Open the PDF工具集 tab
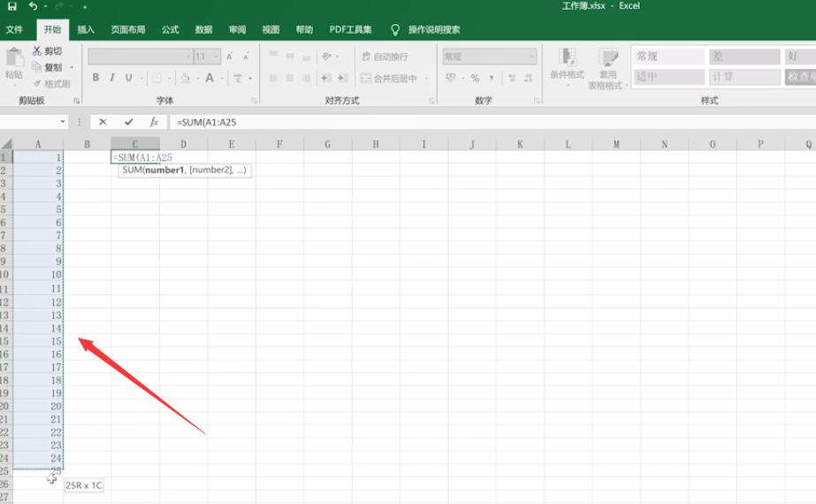816x504 pixels. tap(350, 30)
